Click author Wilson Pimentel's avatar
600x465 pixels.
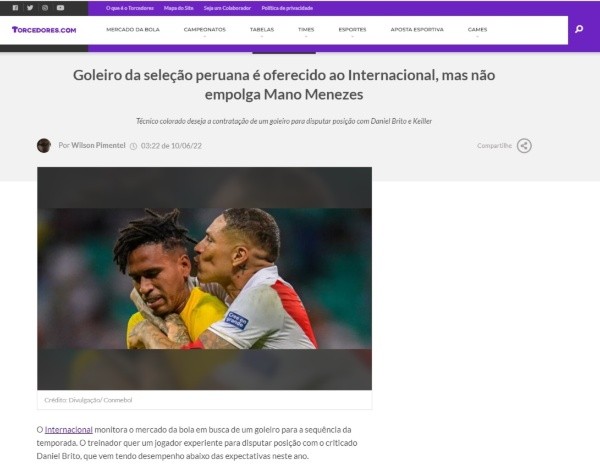click(x=44, y=145)
